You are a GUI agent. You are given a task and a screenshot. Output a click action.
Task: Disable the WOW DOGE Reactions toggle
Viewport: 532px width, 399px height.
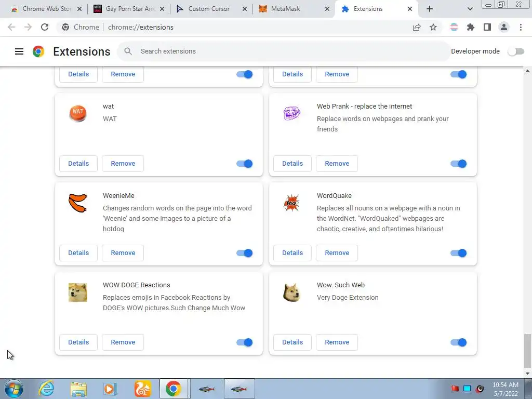click(x=245, y=342)
